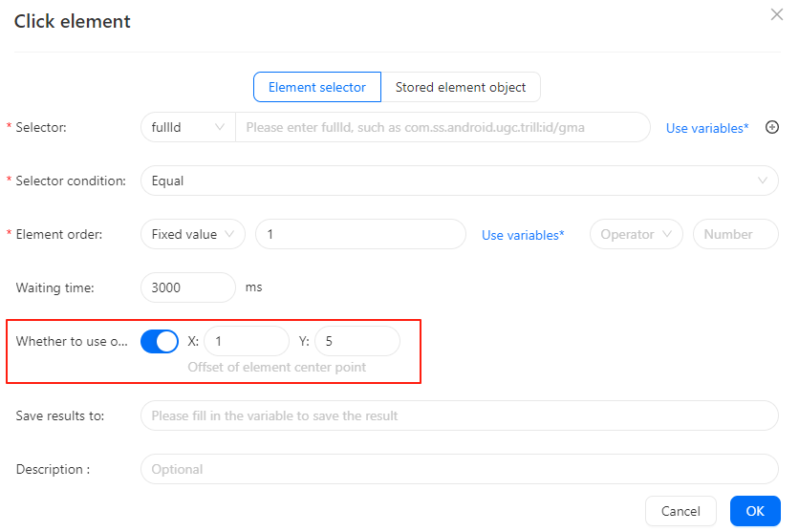Focus the fullId selector text field
799x532 pixels.
click(x=443, y=127)
